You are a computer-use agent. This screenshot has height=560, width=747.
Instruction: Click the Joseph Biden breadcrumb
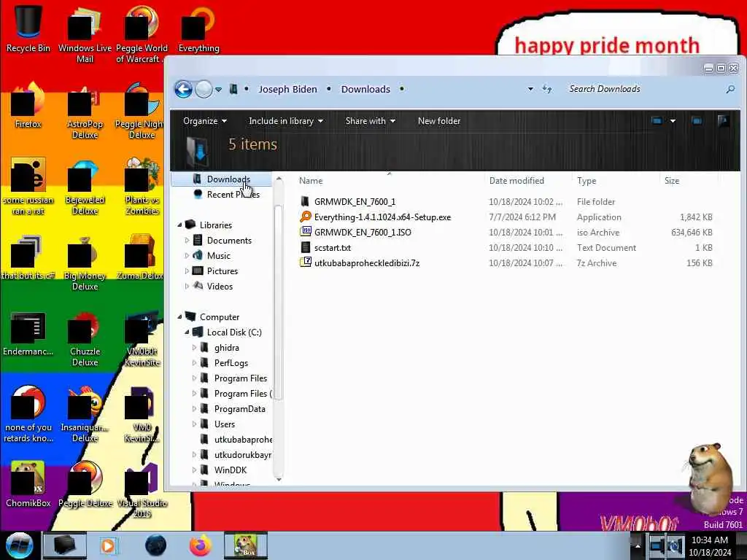[x=287, y=89]
